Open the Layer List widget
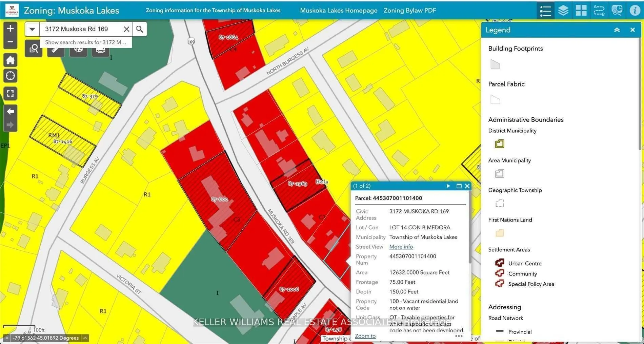 pos(563,11)
